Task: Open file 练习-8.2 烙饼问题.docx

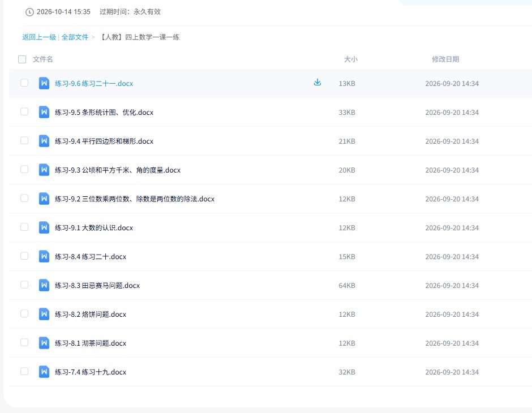Action: [91, 315]
